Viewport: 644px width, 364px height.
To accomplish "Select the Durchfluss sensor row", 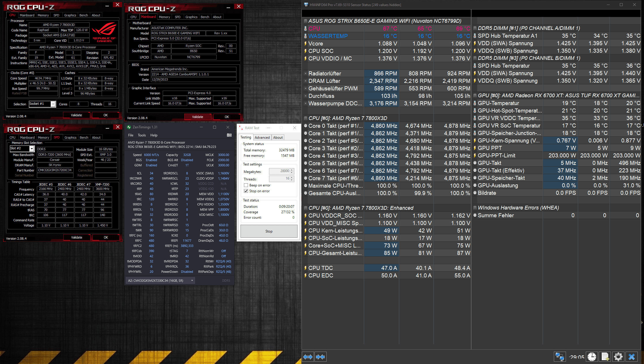I will click(387, 96).
